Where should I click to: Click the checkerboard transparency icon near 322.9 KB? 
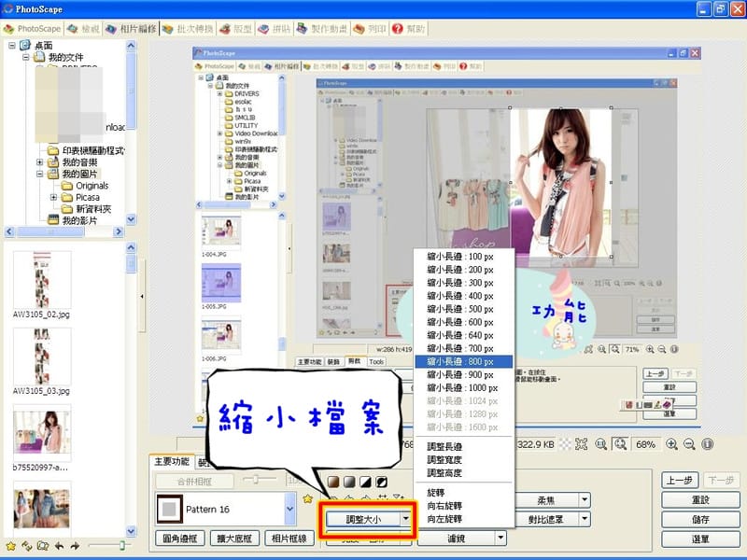click(565, 444)
